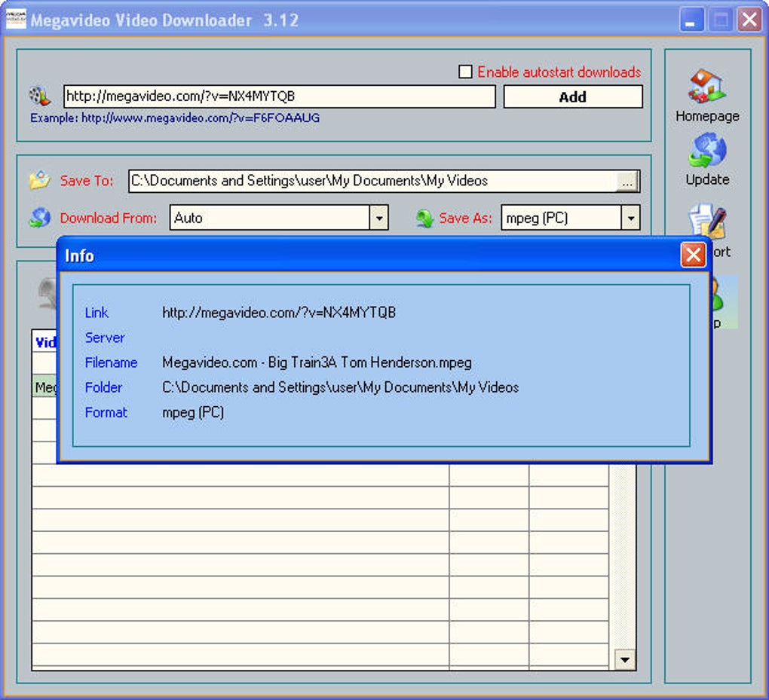769x700 pixels.
Task: Click the Folder label in Info dialog
Action: [x=103, y=387]
